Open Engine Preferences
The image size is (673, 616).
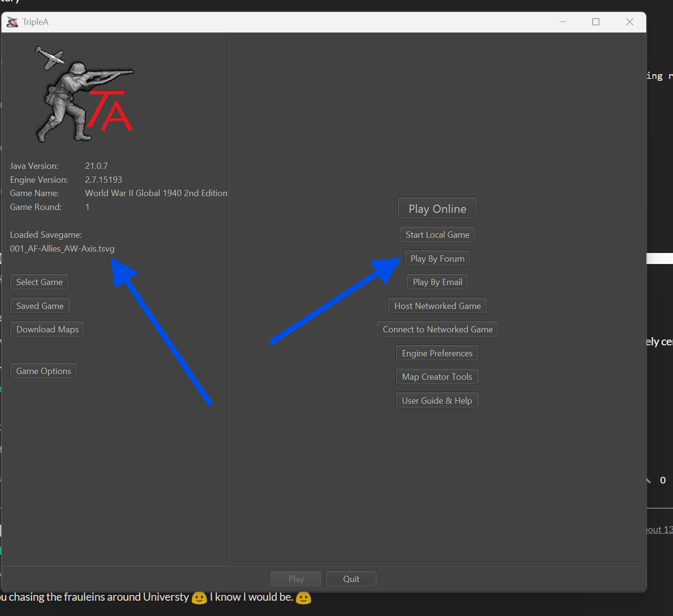tap(437, 353)
